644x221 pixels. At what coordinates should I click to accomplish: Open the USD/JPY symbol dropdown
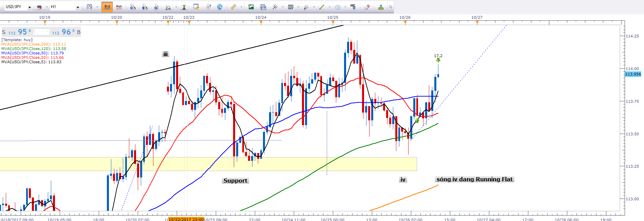30,7
